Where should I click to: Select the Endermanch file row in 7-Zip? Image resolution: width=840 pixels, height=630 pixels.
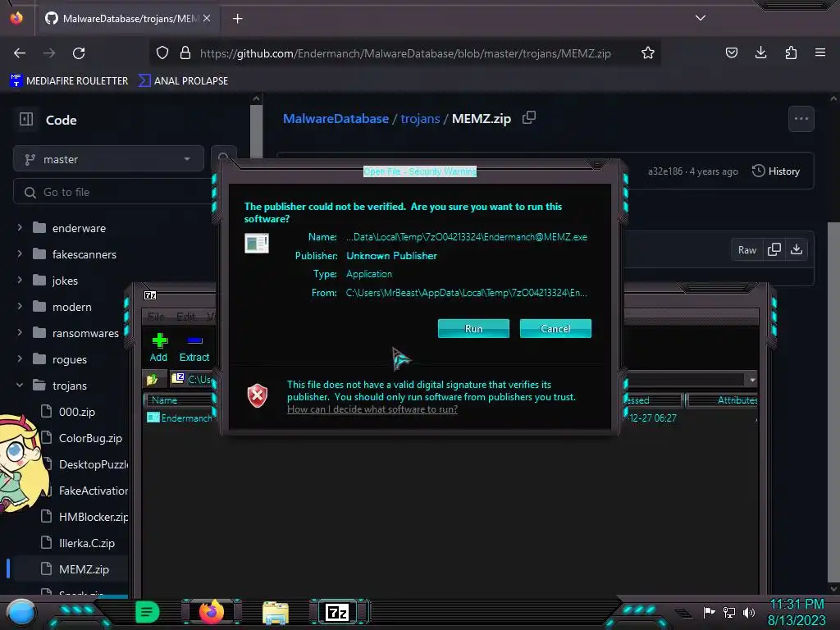click(x=180, y=418)
